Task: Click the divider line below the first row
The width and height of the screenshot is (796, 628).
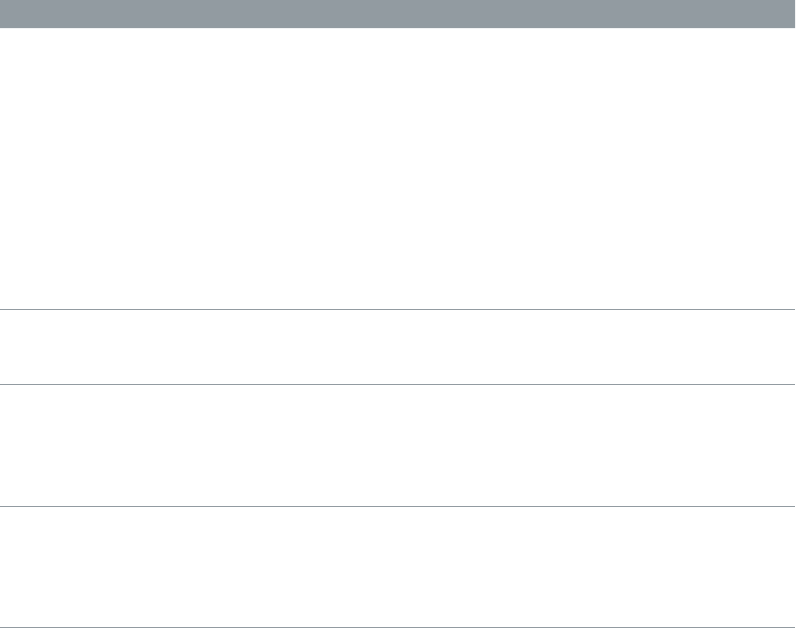Action: [x=398, y=310]
